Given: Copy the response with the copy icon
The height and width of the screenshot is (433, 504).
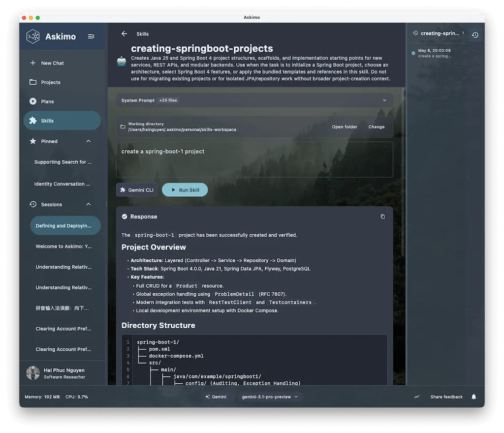Looking at the screenshot, I should coord(382,216).
